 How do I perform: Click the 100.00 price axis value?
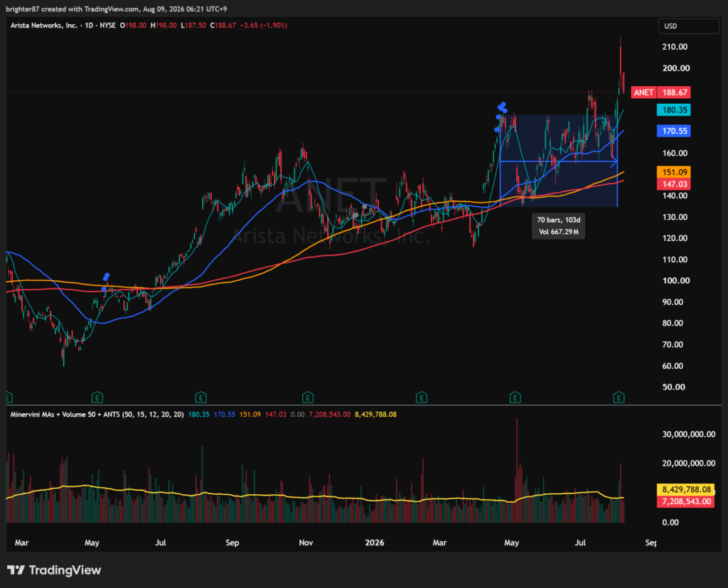[x=675, y=281]
